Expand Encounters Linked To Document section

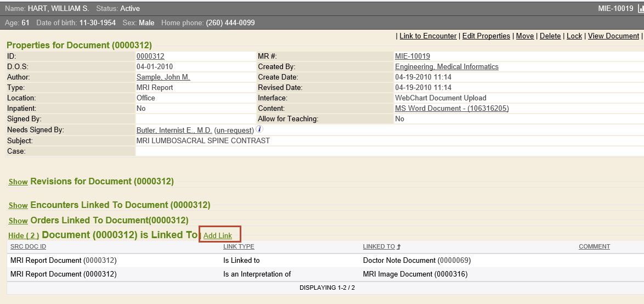18,205
